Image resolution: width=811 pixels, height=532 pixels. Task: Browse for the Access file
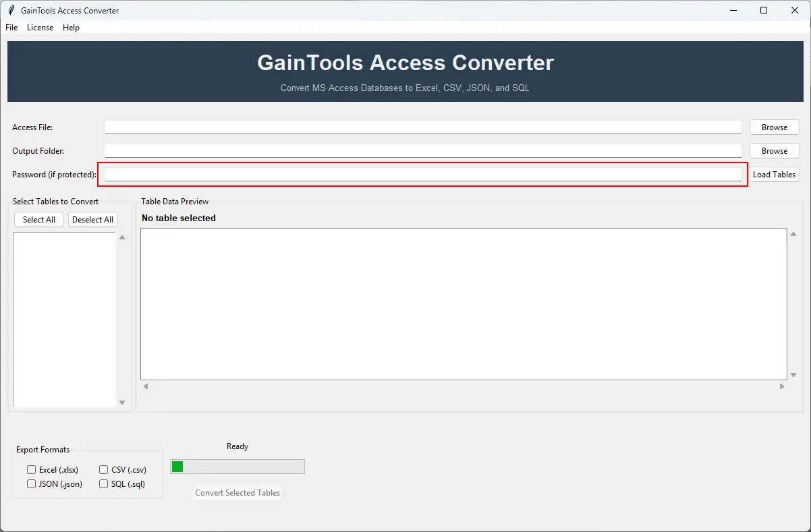coord(774,127)
